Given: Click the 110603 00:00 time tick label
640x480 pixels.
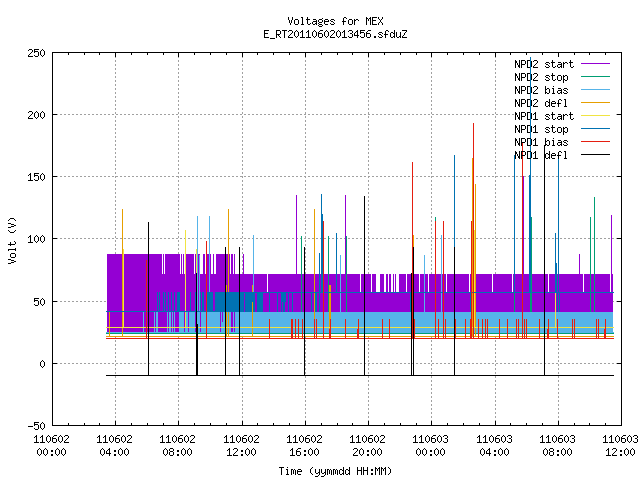Looking at the screenshot, I should tap(430, 446).
